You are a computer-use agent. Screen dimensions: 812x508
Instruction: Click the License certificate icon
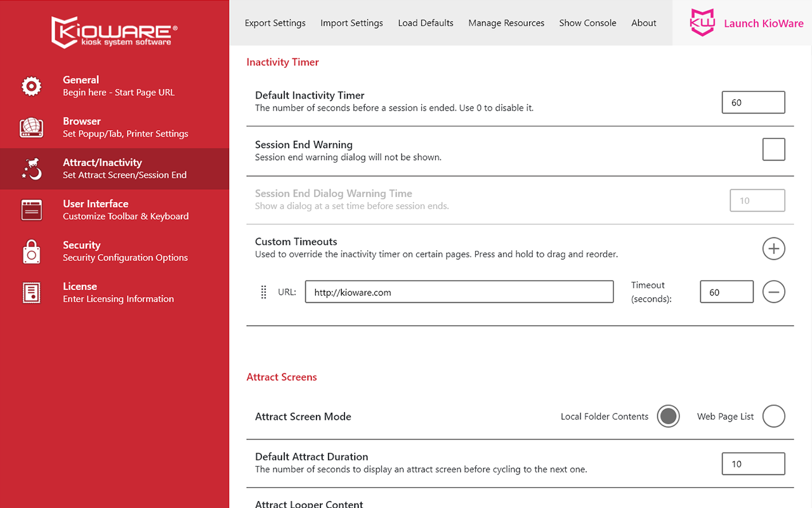point(31,293)
